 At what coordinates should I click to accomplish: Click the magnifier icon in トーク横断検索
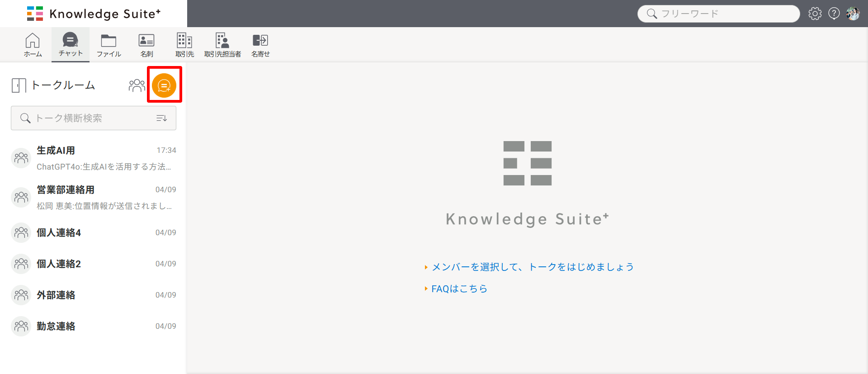[25, 118]
